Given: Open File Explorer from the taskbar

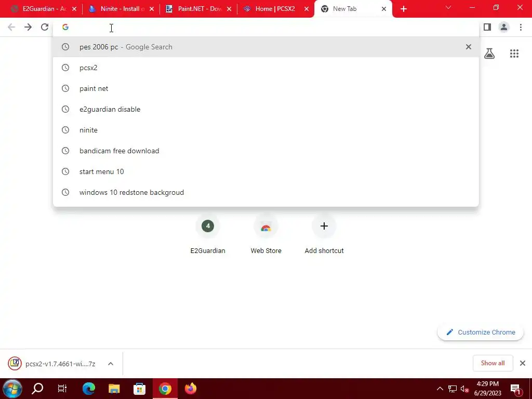Looking at the screenshot, I should 114,389.
